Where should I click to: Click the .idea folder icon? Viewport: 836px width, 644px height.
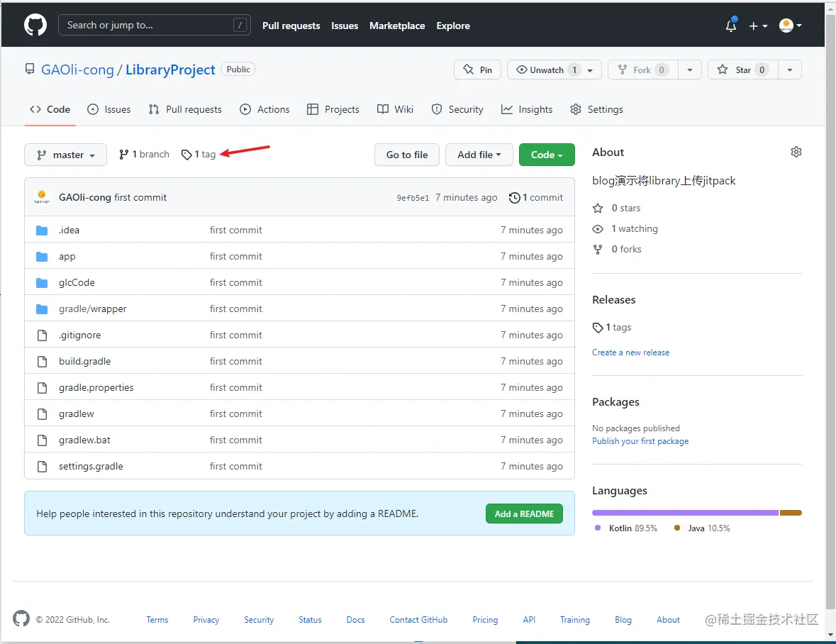[42, 231]
